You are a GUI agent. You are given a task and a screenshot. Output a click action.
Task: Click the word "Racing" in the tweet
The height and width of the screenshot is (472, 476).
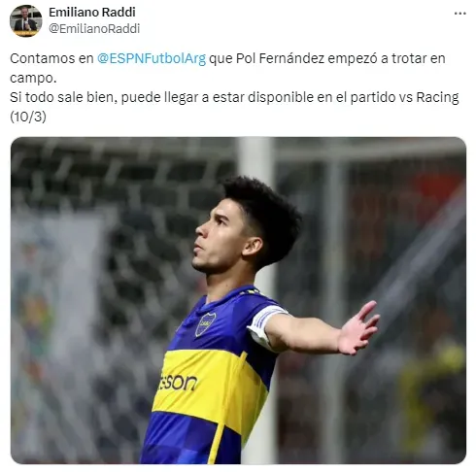click(x=437, y=97)
